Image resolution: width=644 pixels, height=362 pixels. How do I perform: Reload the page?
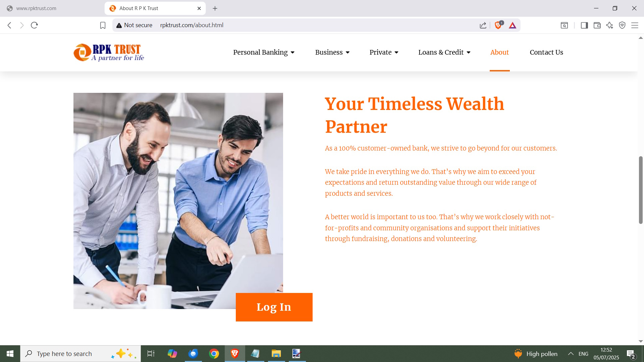[34, 25]
